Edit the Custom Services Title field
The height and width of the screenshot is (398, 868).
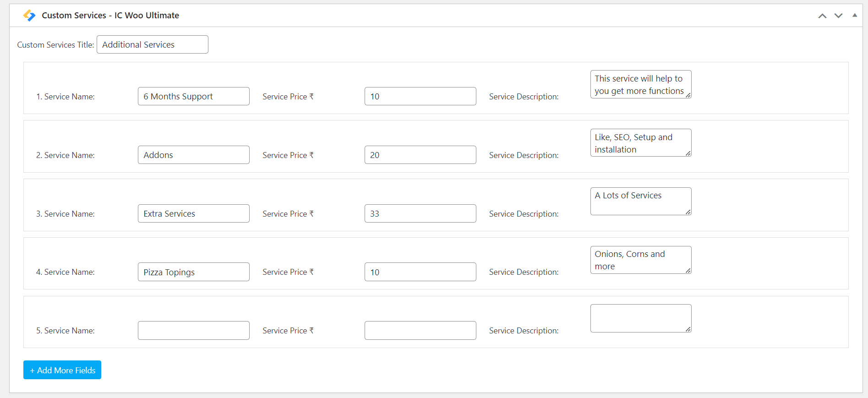point(153,44)
